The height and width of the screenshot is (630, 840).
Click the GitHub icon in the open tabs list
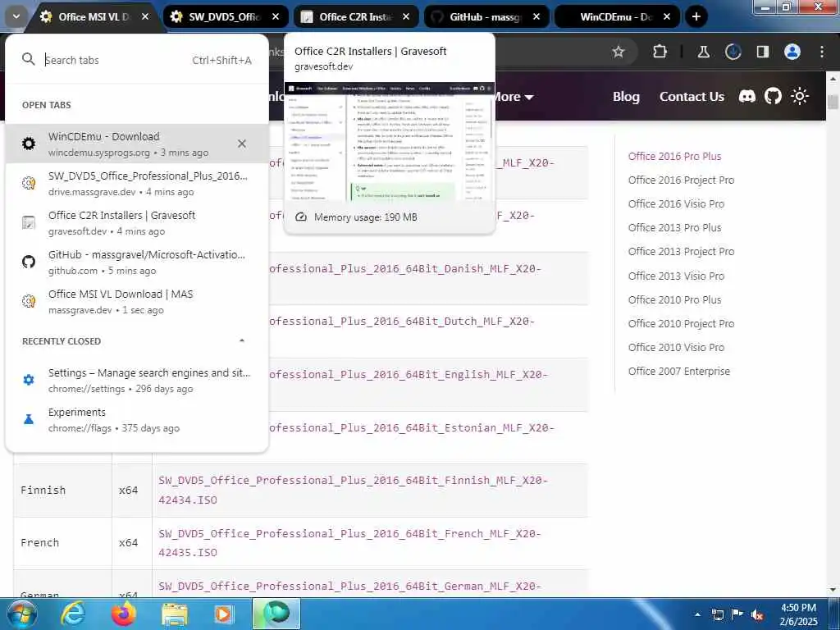29,262
